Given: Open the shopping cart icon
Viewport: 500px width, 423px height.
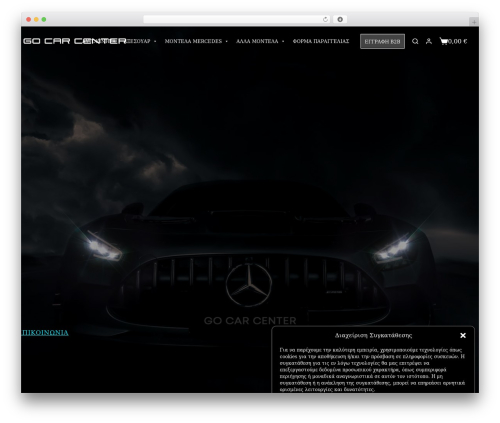Looking at the screenshot, I should 444,41.
